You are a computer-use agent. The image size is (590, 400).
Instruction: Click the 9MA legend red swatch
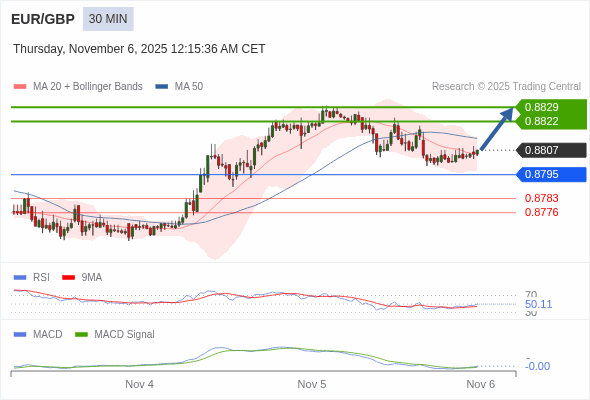click(x=68, y=278)
